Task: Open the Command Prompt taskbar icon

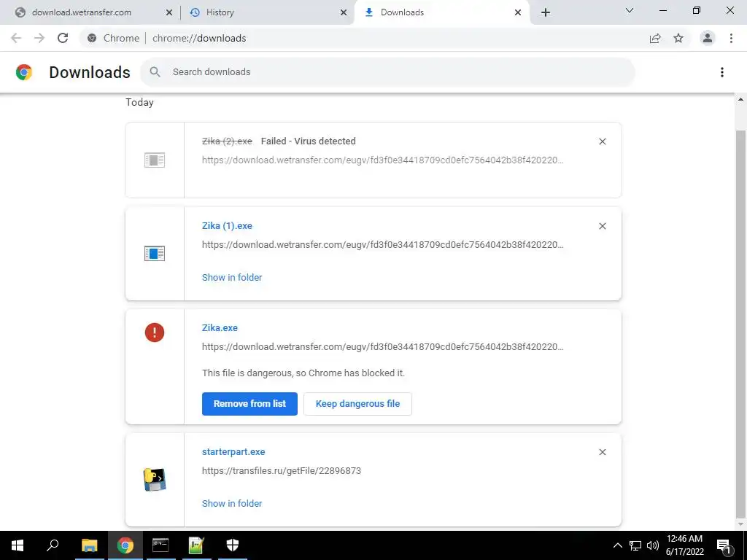Action: [x=160, y=545]
